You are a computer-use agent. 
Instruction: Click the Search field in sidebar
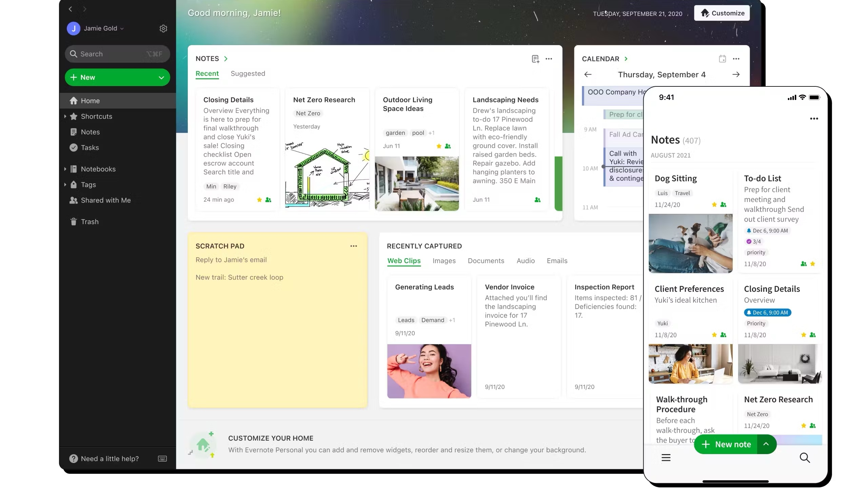pos(117,54)
